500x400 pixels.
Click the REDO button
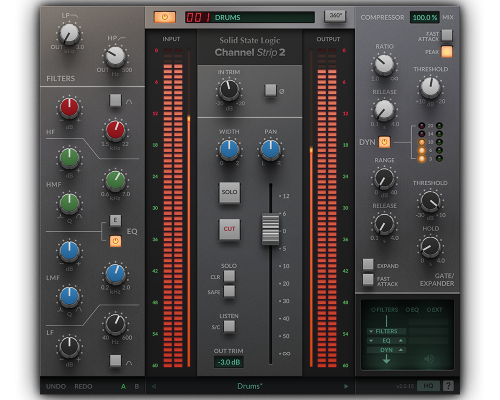click(x=83, y=386)
